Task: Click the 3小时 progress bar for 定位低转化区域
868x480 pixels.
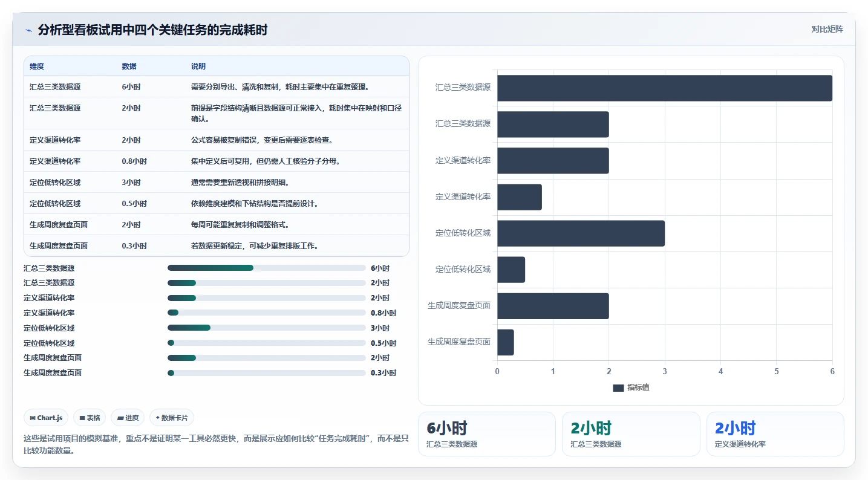Action: (x=267, y=328)
